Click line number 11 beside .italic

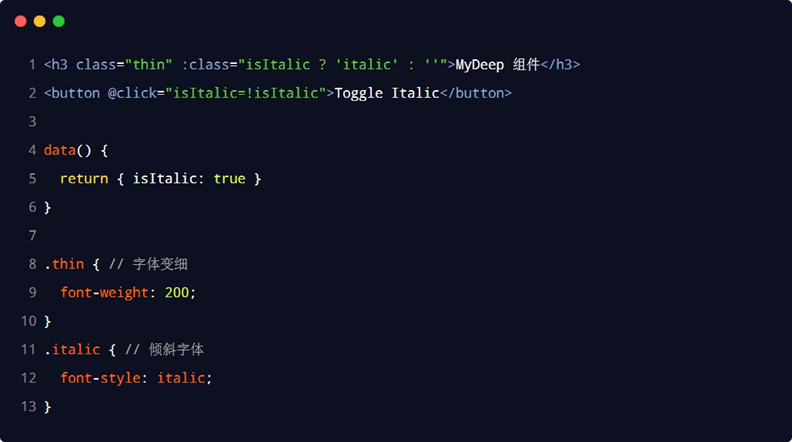click(28, 350)
